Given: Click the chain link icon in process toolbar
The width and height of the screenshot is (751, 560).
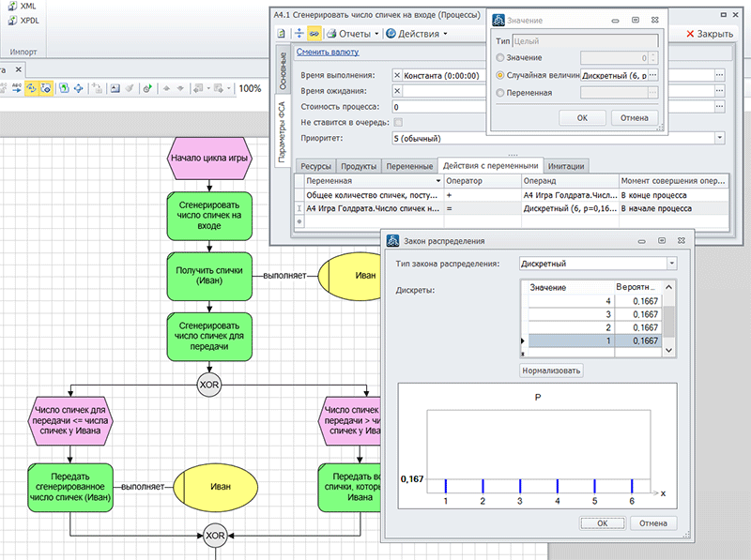Looking at the screenshot, I should [314, 34].
